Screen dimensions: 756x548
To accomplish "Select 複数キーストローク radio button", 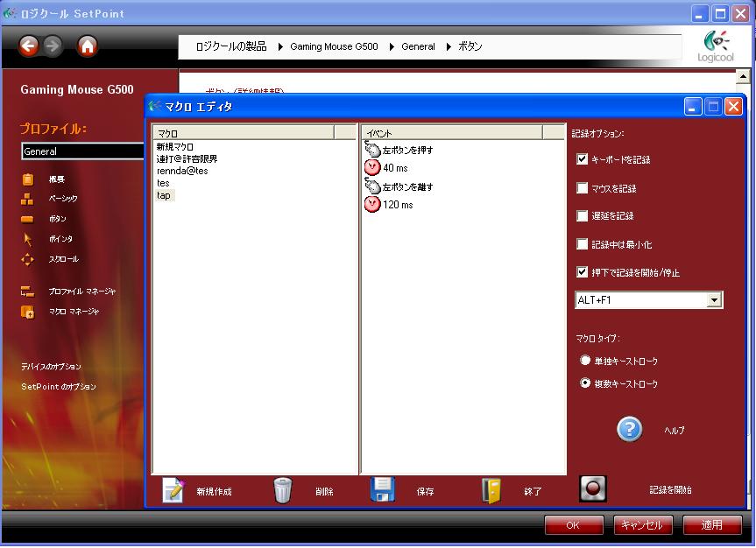I will point(585,383).
